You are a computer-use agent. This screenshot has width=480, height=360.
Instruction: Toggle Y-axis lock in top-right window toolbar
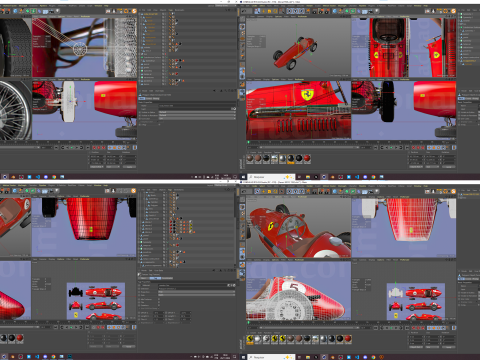pyautogui.click(x=295, y=11)
